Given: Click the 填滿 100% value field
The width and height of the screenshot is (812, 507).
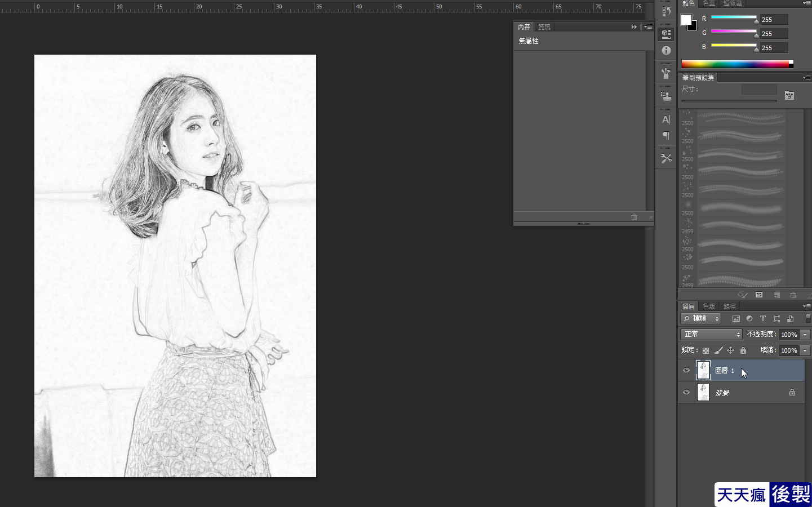Looking at the screenshot, I should coord(789,350).
